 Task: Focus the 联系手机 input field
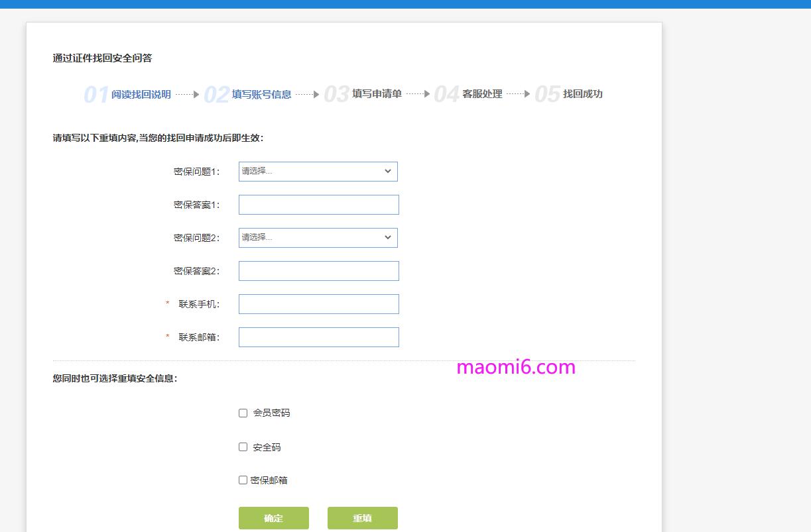click(x=319, y=304)
